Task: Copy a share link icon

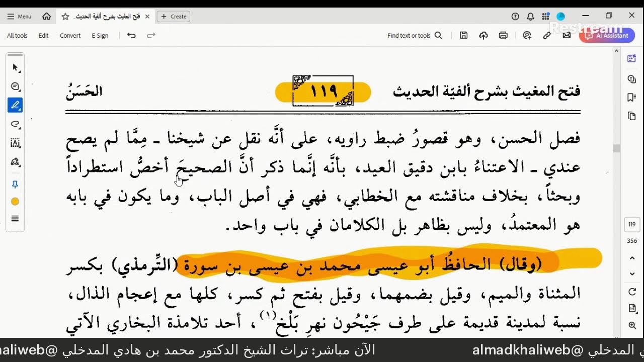Action: click(547, 35)
